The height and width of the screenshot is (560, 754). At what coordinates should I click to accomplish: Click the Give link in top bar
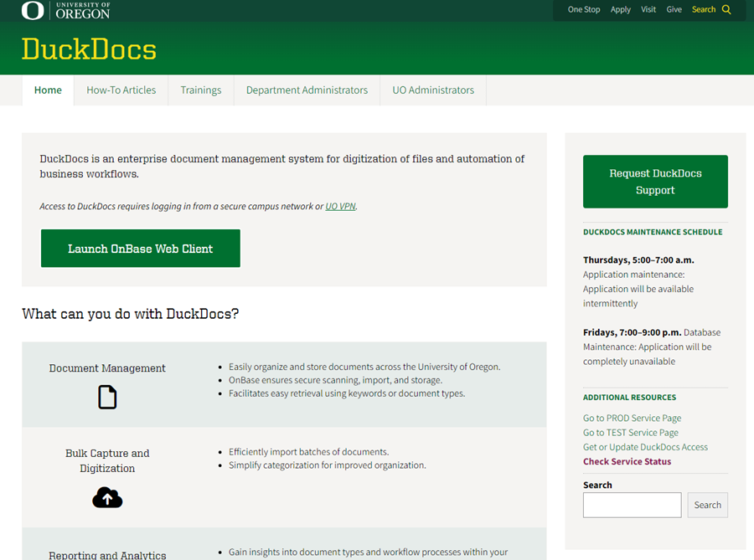674,9
